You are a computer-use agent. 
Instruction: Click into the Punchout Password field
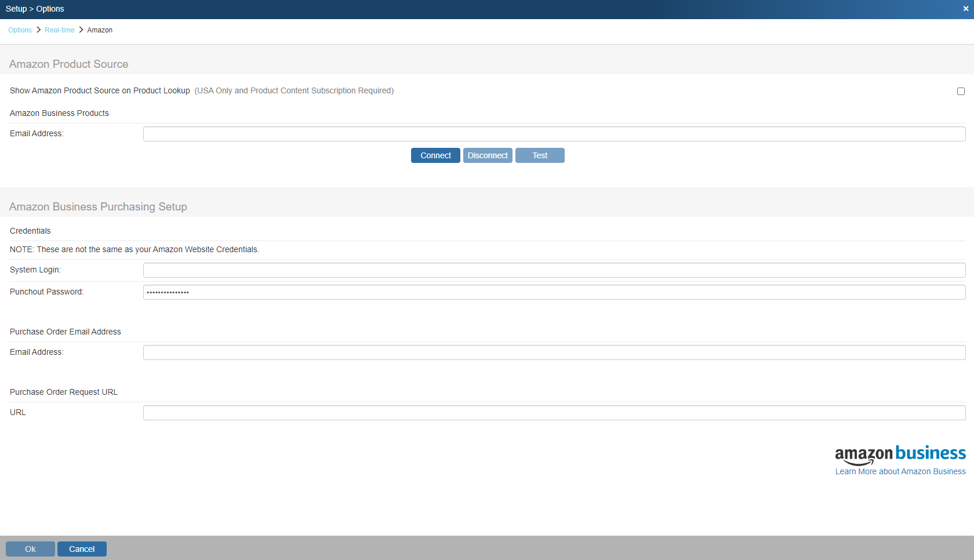(554, 292)
